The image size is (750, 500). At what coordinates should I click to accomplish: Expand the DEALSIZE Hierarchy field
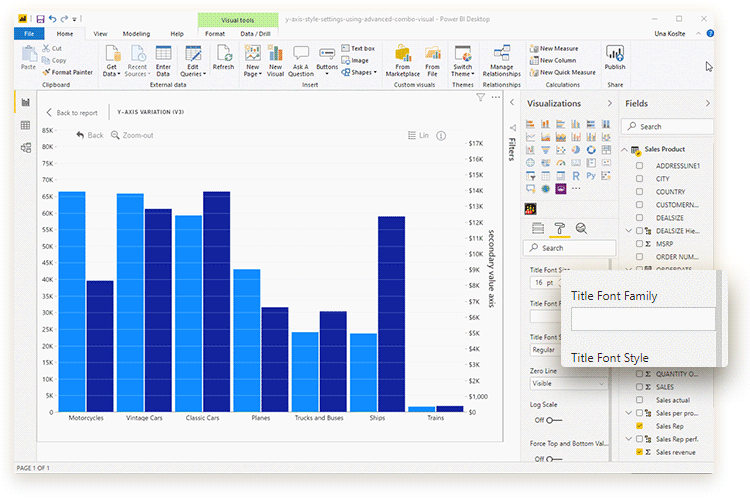click(629, 231)
